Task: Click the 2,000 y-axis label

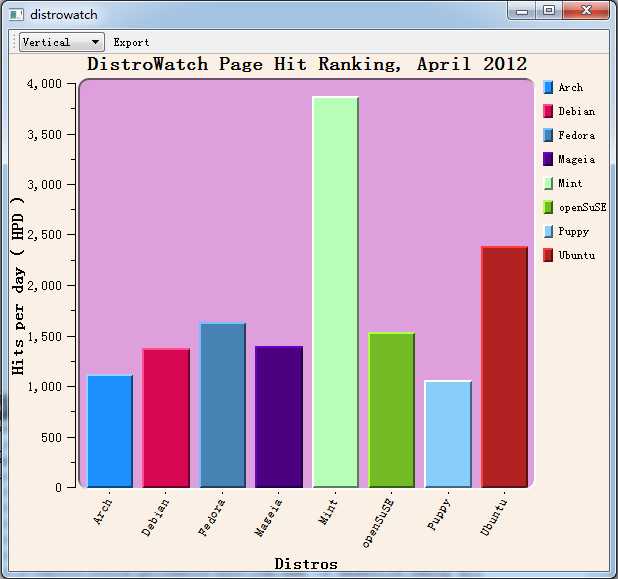Action: pos(45,285)
